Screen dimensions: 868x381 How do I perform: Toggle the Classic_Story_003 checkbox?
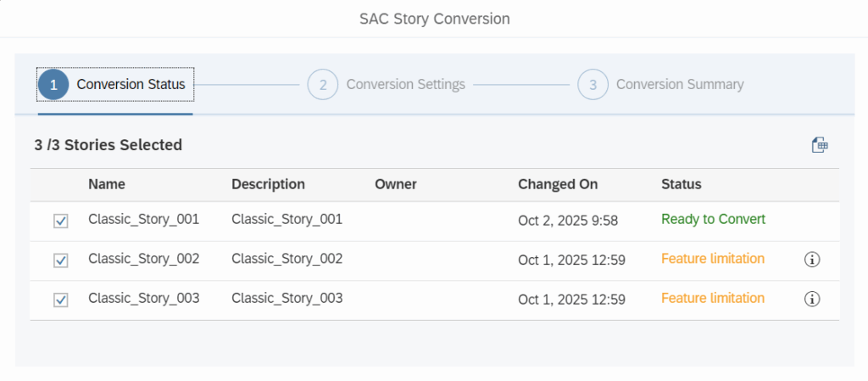point(61,300)
